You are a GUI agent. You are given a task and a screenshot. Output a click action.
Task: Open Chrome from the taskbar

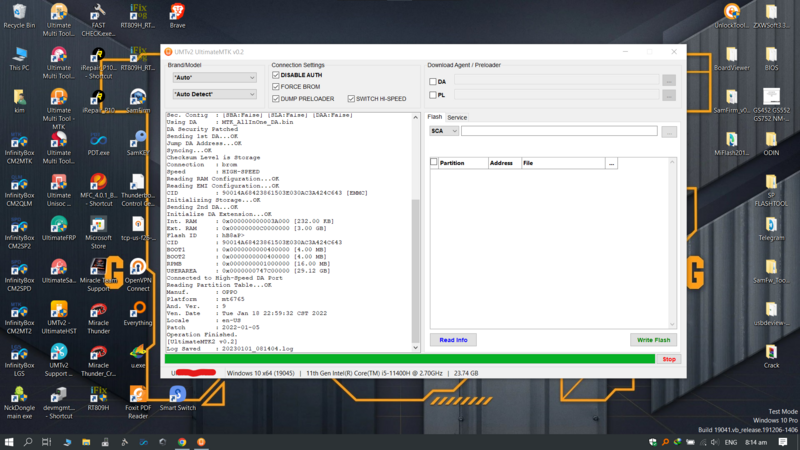click(x=182, y=442)
